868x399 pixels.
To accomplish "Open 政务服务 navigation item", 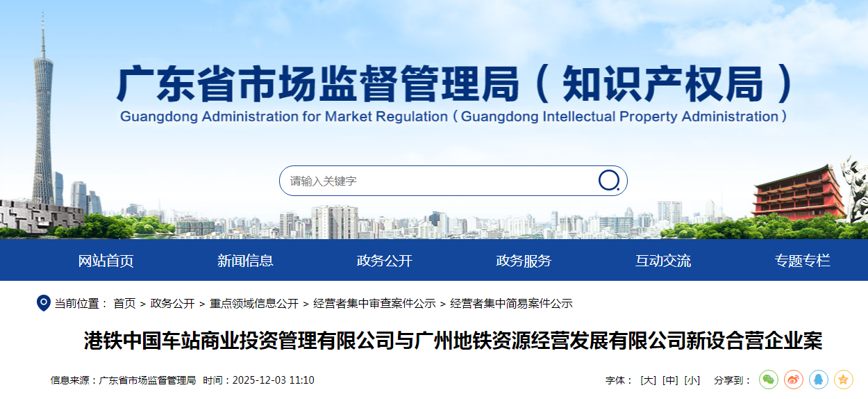I will 524,261.
